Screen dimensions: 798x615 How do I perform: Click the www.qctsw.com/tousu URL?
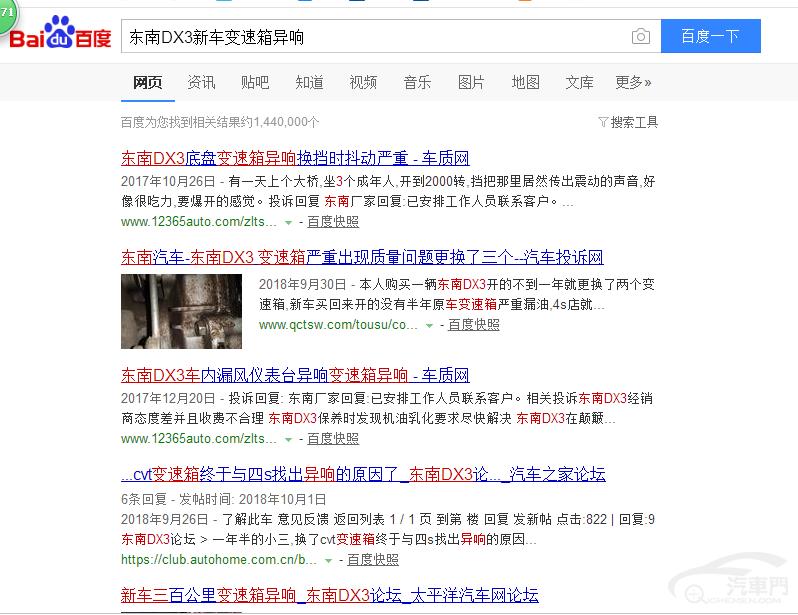tap(338, 325)
